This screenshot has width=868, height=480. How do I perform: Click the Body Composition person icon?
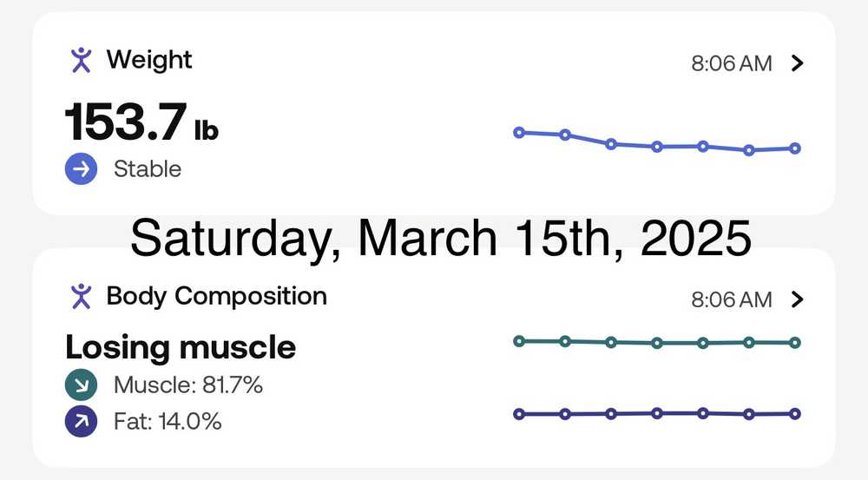81,296
